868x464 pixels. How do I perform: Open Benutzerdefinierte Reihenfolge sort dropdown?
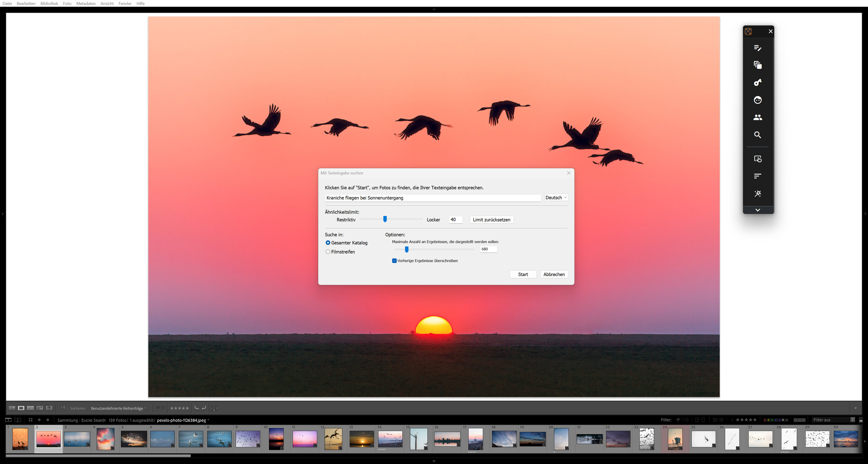point(118,408)
